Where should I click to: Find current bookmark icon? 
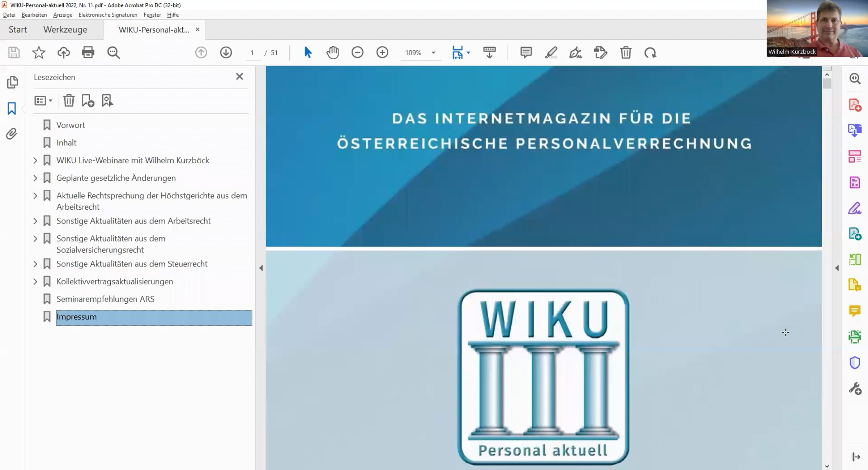click(107, 101)
